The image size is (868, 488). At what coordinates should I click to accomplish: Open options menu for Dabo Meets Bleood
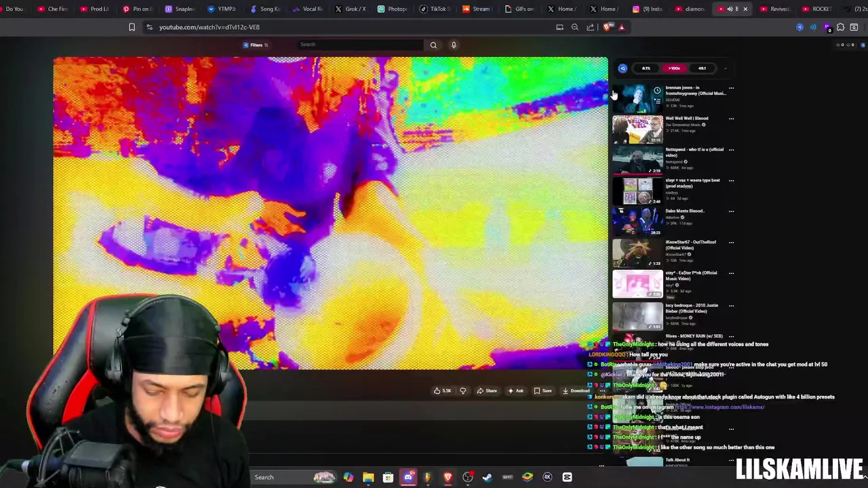(x=731, y=211)
